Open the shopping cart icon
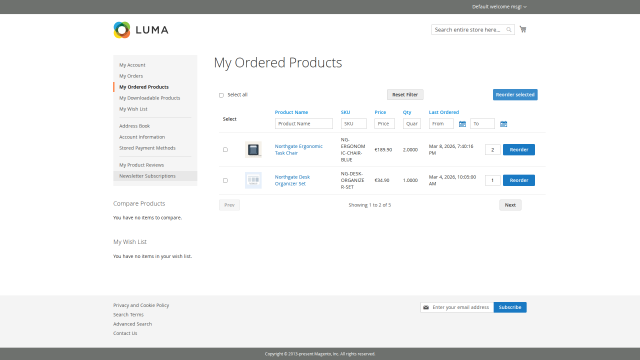 523,29
